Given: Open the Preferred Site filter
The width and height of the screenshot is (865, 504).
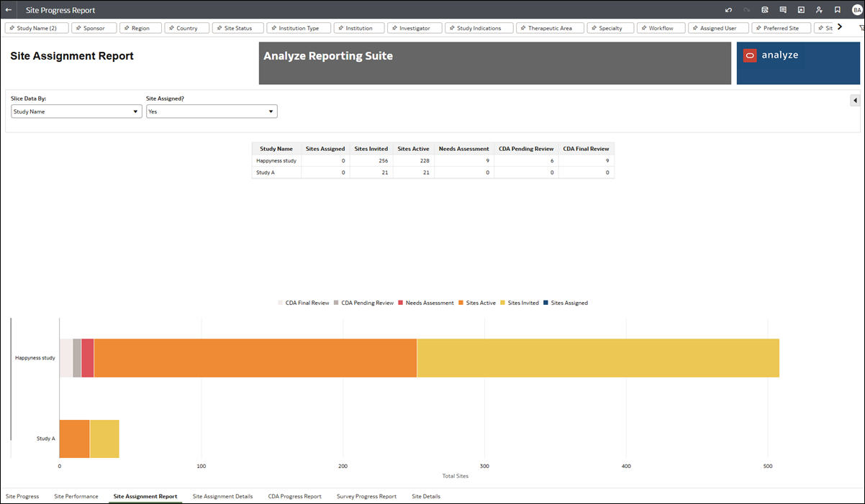Looking at the screenshot, I should point(782,28).
